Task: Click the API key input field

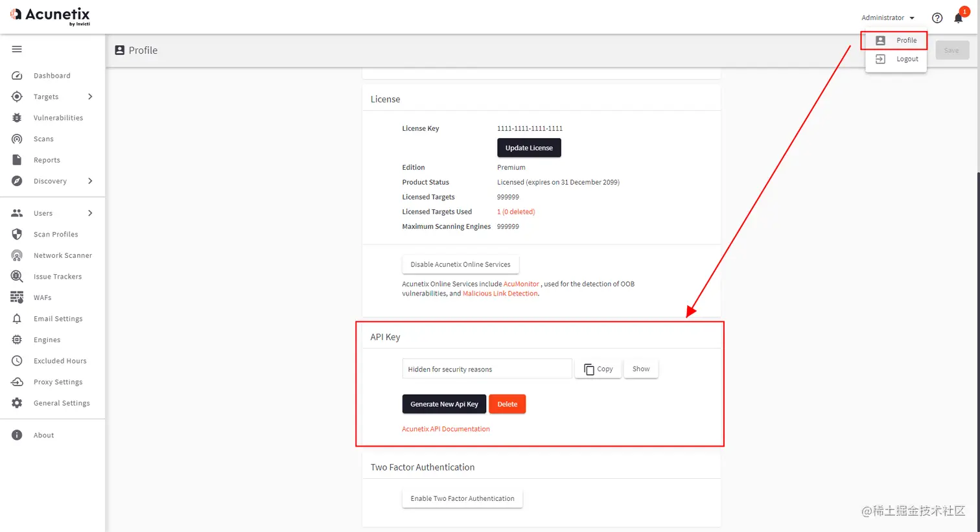Action: click(x=487, y=369)
